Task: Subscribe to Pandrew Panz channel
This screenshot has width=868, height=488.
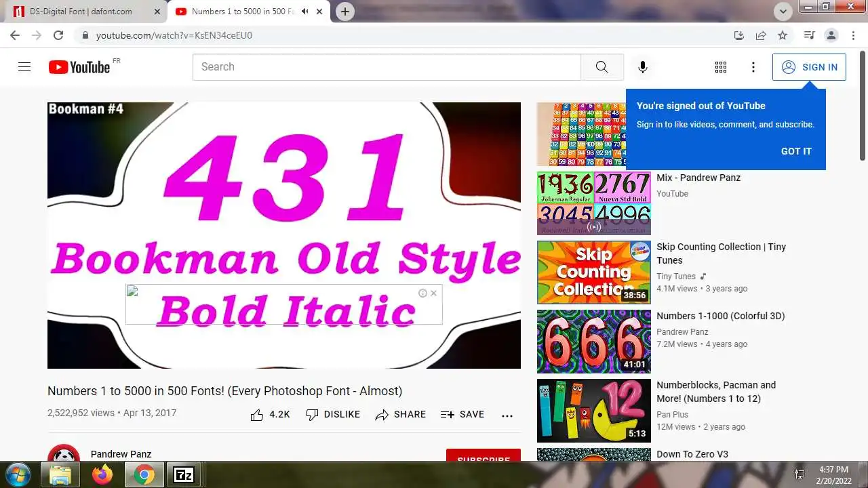Action: (484, 455)
